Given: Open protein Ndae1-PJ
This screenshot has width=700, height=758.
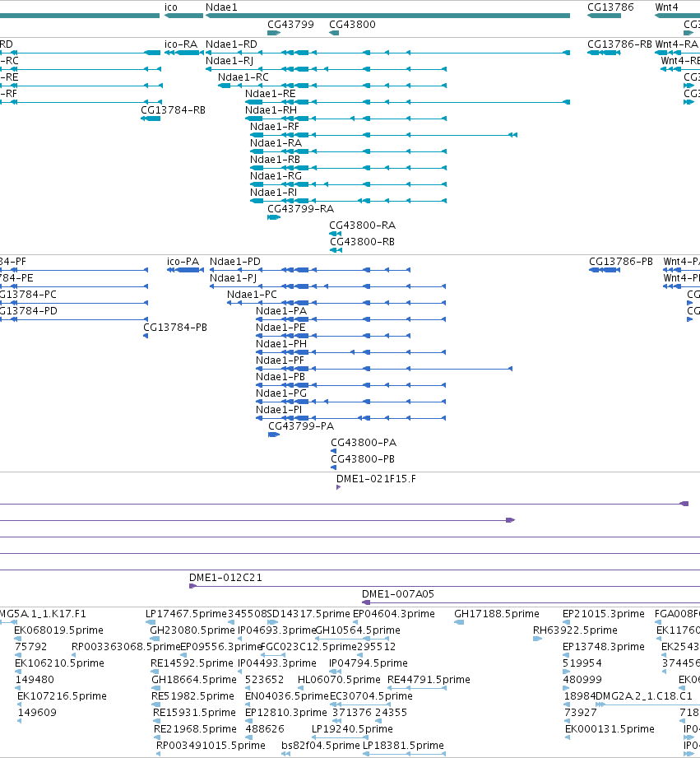Looking at the screenshot, I should (x=233, y=278).
